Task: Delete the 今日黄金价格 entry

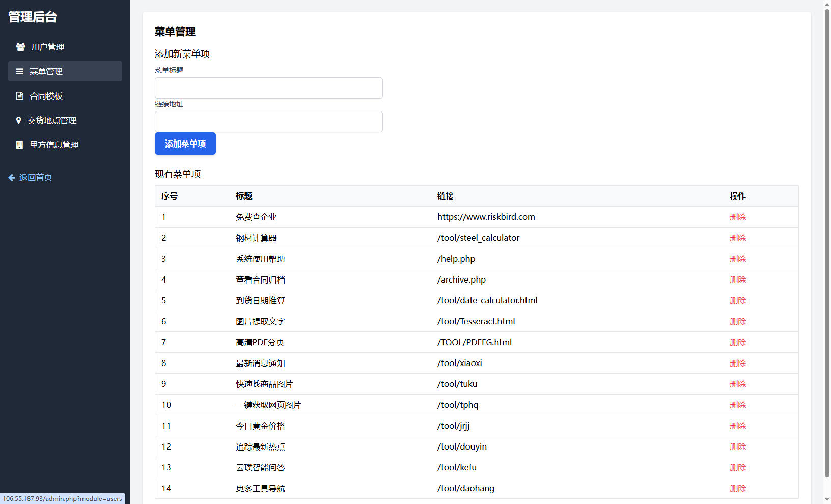Action: [738, 426]
